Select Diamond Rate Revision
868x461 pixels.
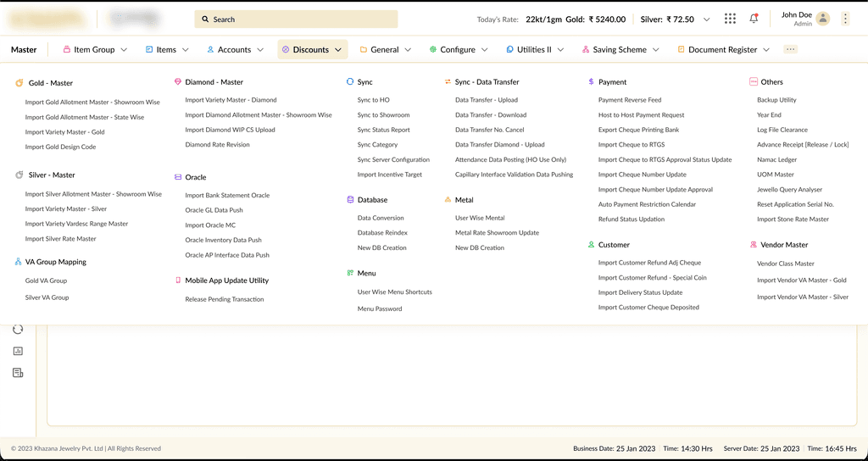pos(218,144)
